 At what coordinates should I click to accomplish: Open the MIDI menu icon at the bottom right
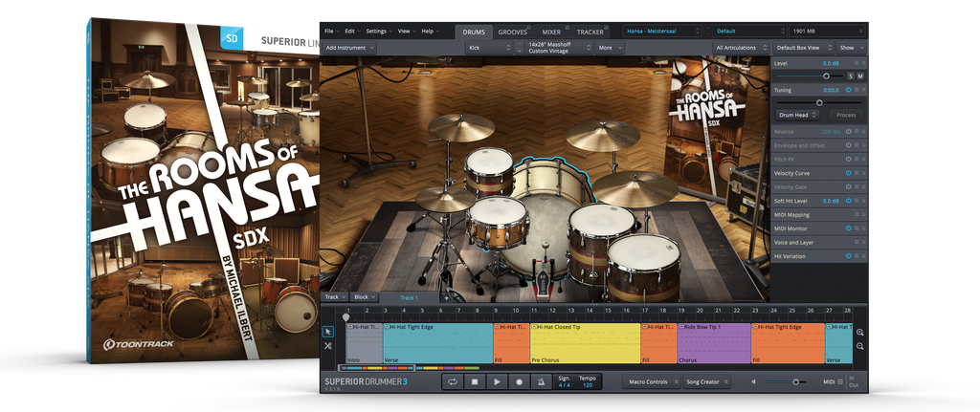(840, 381)
